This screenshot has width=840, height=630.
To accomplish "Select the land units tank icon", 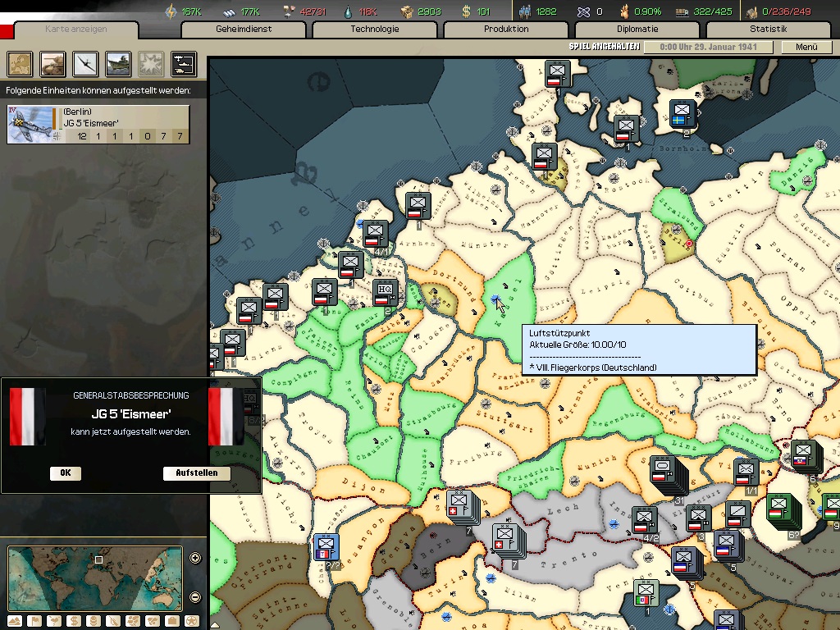I will (53, 63).
